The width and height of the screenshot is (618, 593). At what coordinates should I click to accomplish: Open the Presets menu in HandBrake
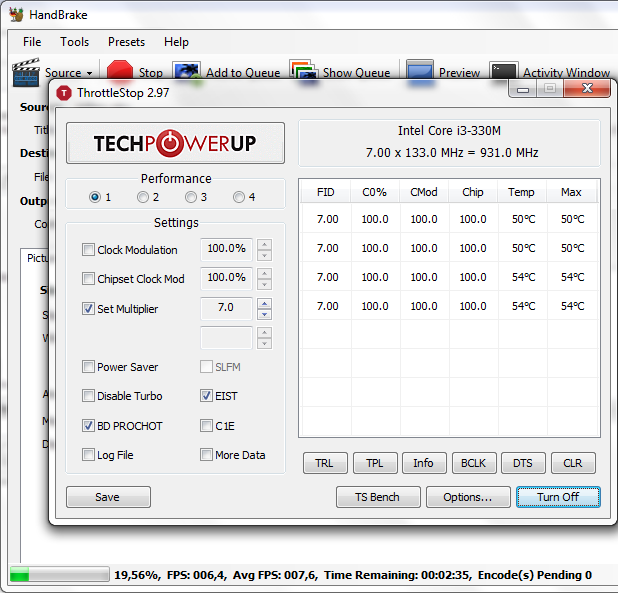tap(127, 42)
